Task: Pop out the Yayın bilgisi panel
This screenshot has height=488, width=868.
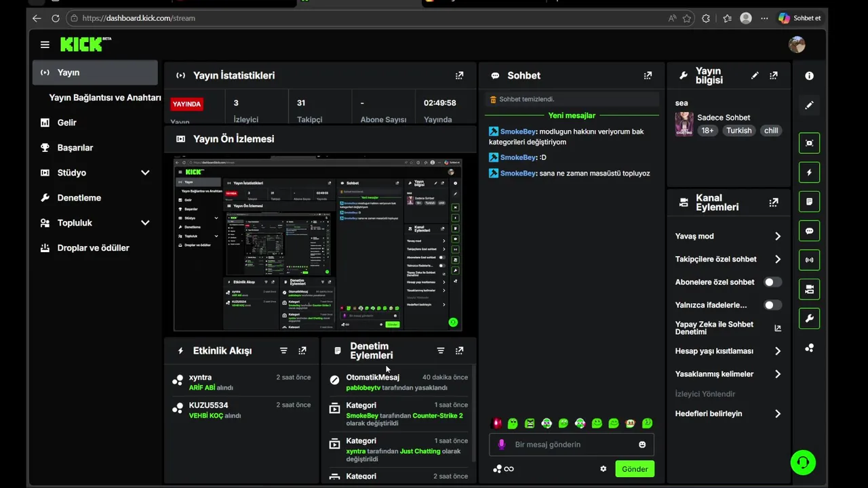Action: (x=774, y=76)
